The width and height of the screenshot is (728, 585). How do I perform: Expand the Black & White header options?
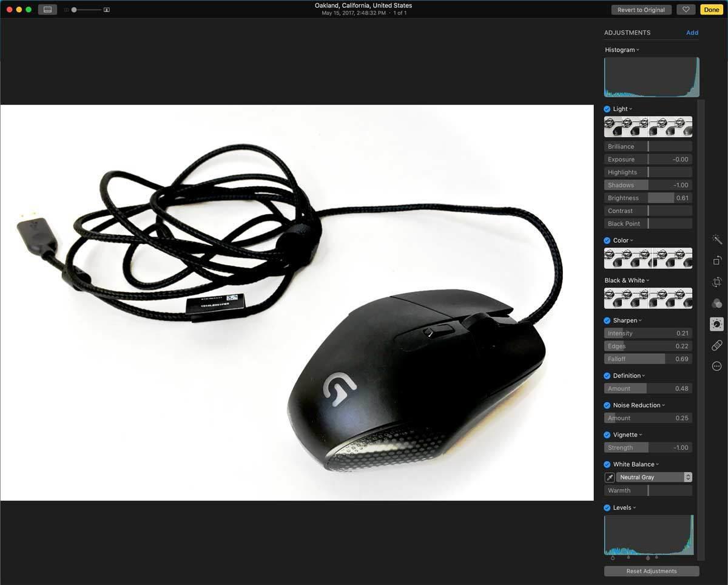(627, 280)
